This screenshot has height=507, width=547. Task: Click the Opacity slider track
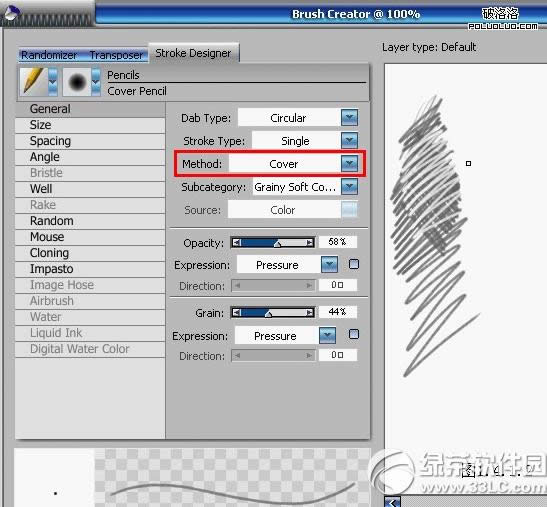[x=273, y=243]
